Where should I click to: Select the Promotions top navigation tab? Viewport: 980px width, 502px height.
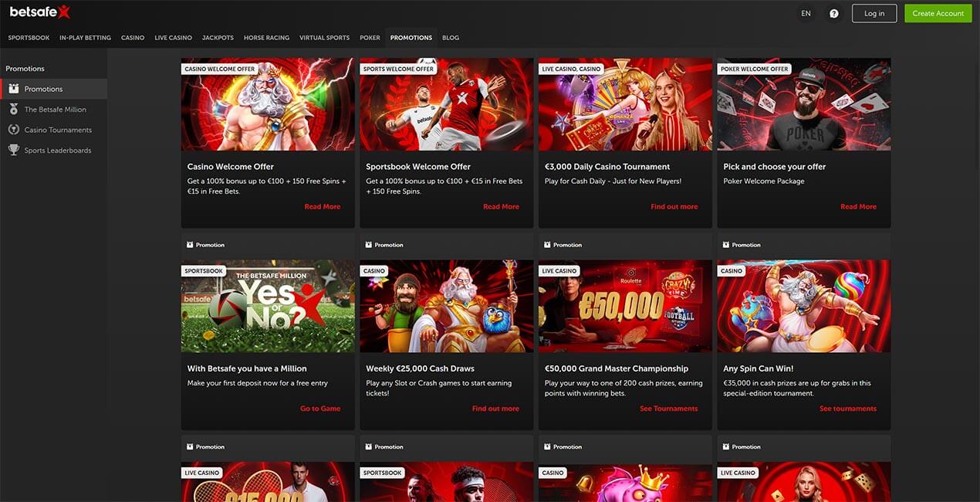pyautogui.click(x=411, y=38)
